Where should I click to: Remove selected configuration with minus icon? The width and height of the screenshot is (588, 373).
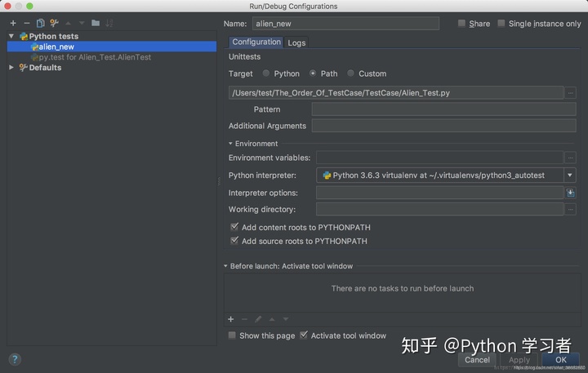(27, 23)
